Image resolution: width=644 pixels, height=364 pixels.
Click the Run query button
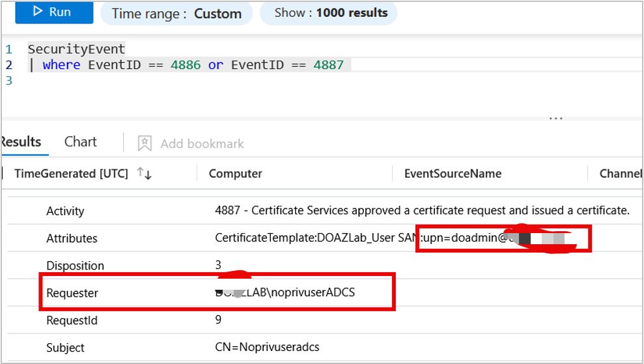[x=54, y=12]
